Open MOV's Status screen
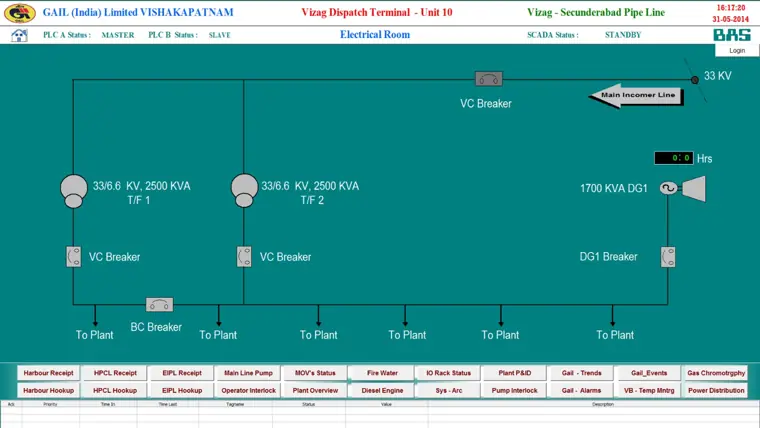The image size is (760, 428). tap(315, 373)
